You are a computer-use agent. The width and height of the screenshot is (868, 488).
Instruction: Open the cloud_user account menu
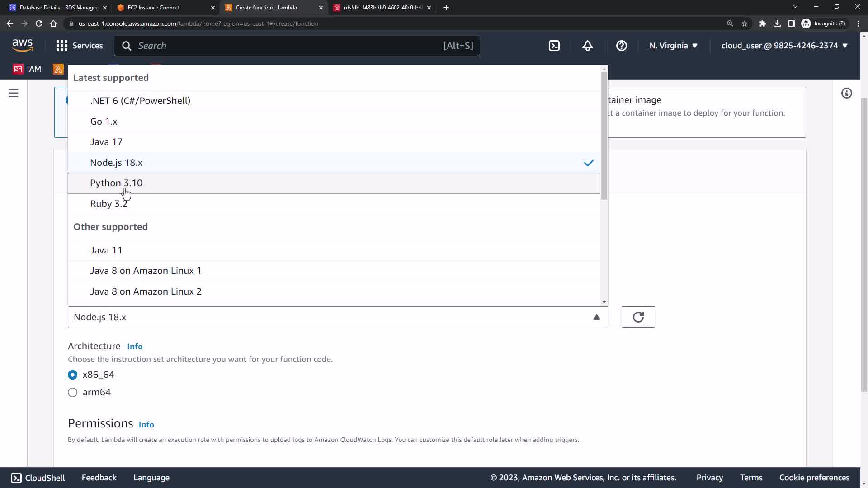point(784,46)
